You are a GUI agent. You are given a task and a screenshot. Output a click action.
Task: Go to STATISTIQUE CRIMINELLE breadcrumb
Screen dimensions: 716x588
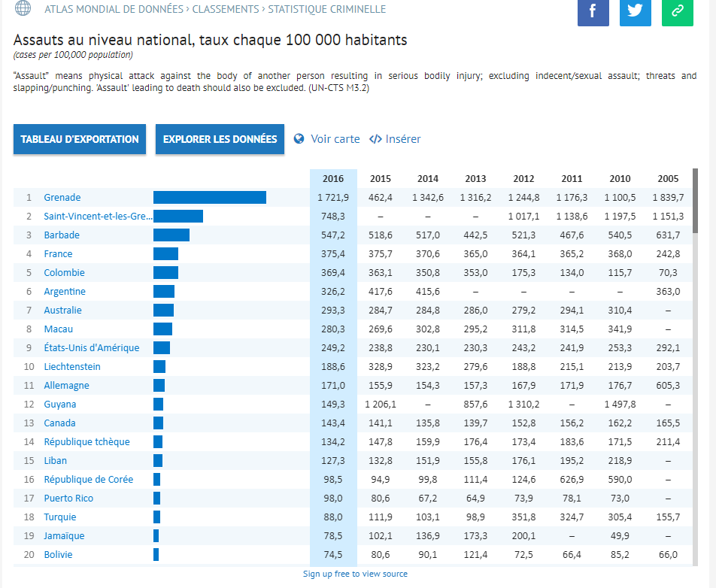(326, 10)
